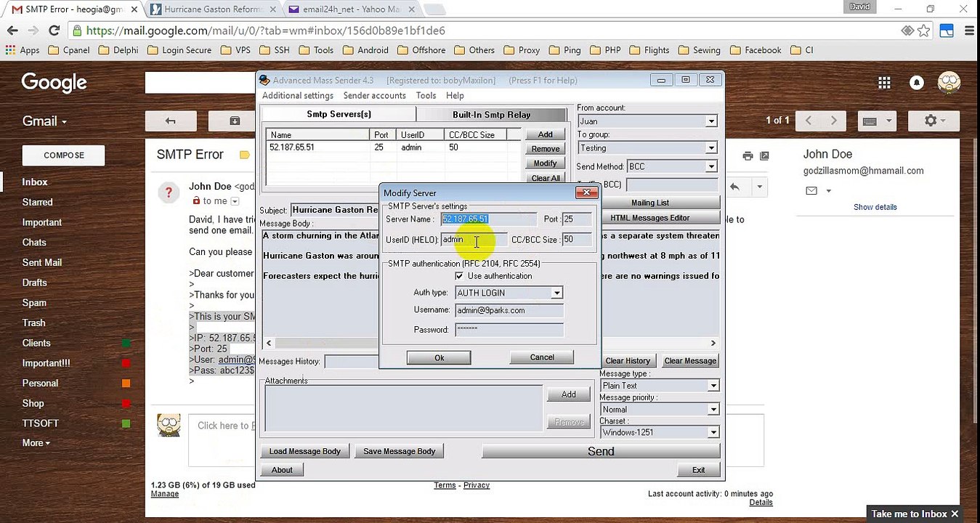The width and height of the screenshot is (980, 523).
Task: Open Message type dropdown
Action: click(713, 386)
